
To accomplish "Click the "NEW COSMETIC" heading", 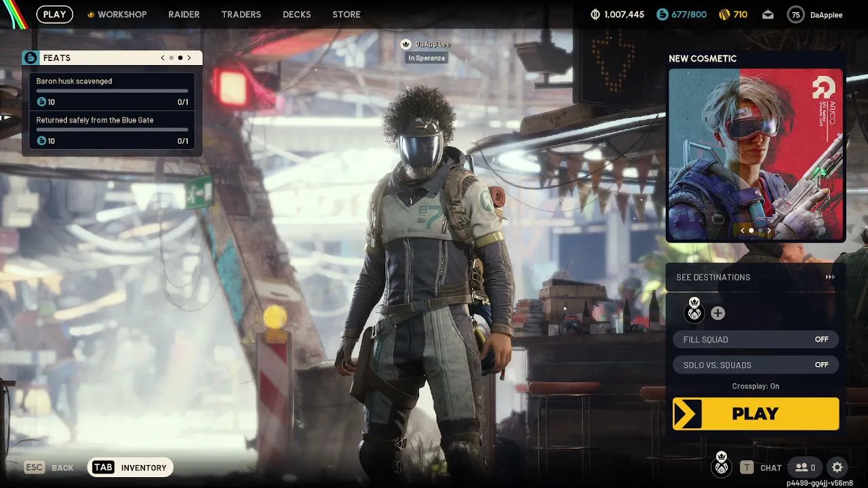I will point(703,59).
